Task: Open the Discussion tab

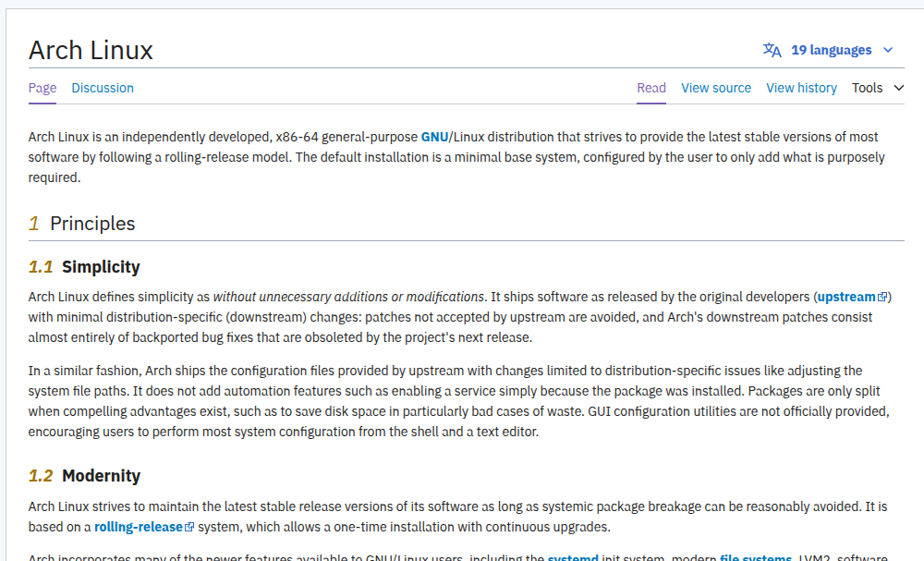Action: tap(103, 88)
